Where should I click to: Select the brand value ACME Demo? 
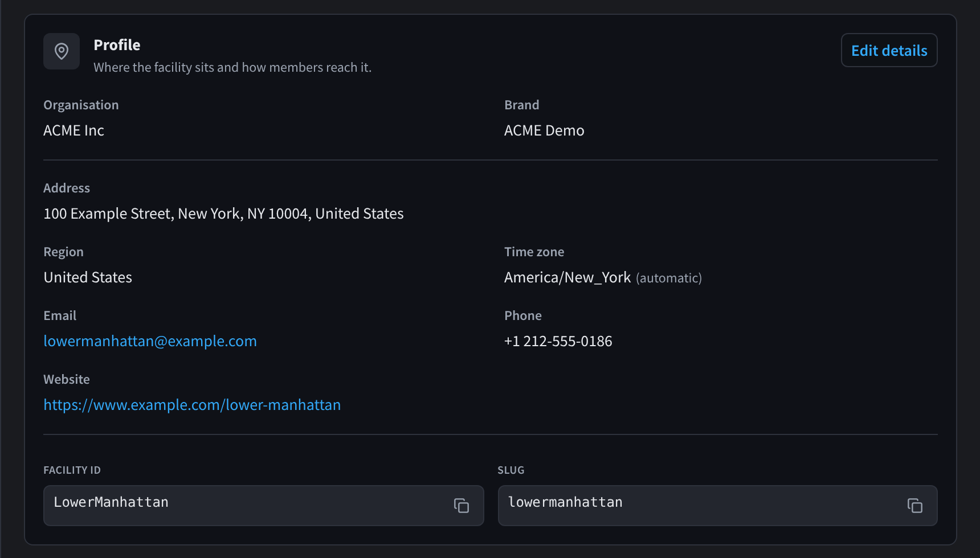pos(544,130)
